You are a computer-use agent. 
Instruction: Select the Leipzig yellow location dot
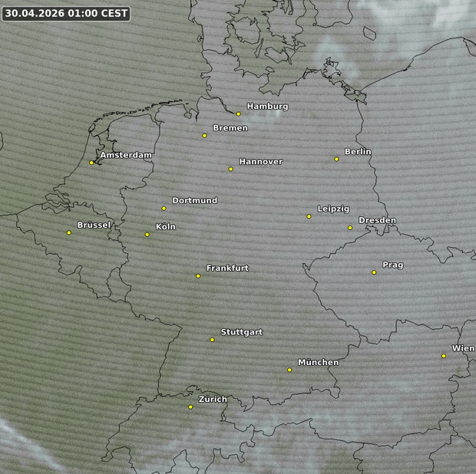click(x=309, y=216)
